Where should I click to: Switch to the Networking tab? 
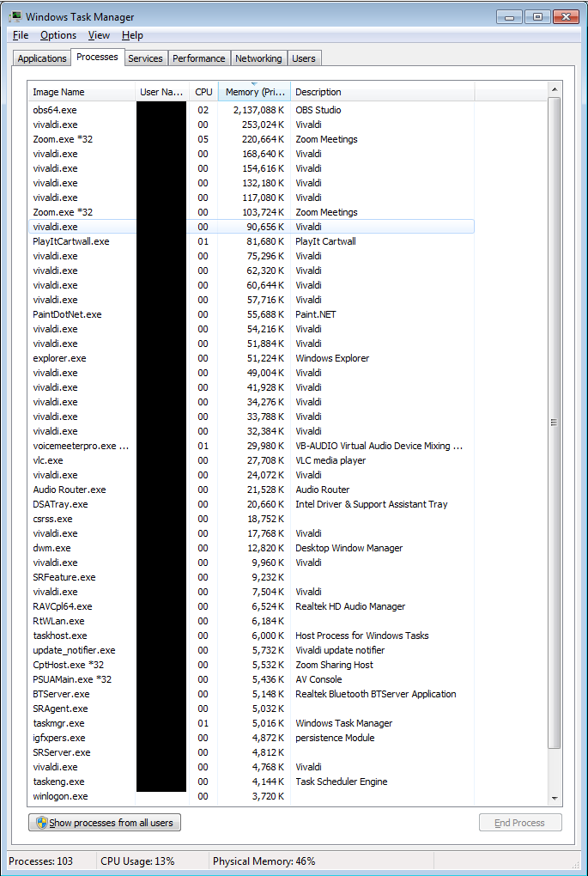click(258, 58)
